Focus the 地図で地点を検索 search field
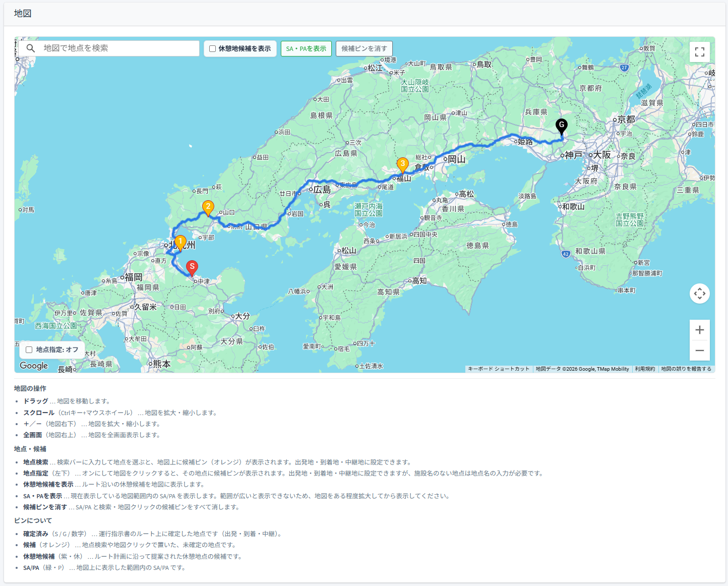Screen dimensions: 728x586 pos(109,48)
